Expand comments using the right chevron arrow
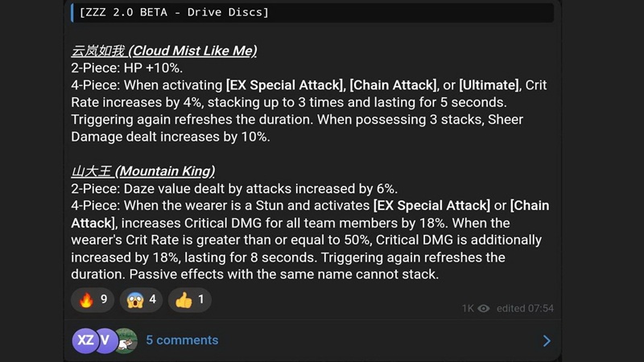Screen dimensions: 644x362 [x=547, y=340]
